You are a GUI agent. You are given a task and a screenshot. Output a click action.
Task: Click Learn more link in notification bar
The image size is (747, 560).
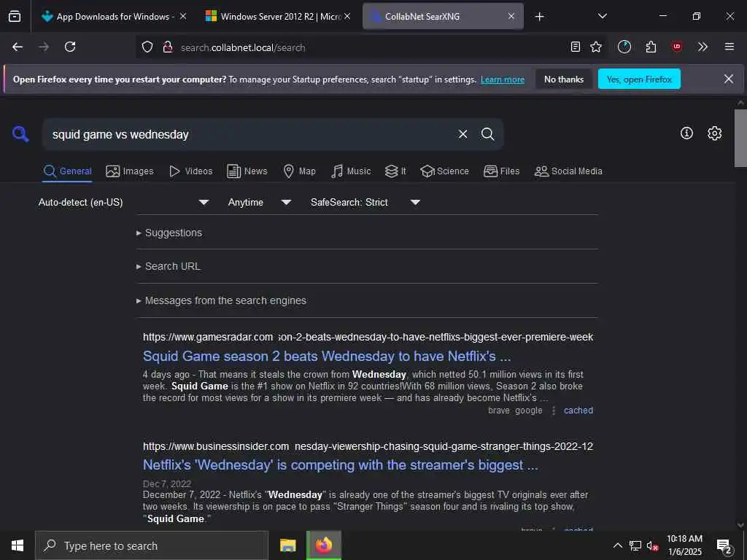(502, 79)
